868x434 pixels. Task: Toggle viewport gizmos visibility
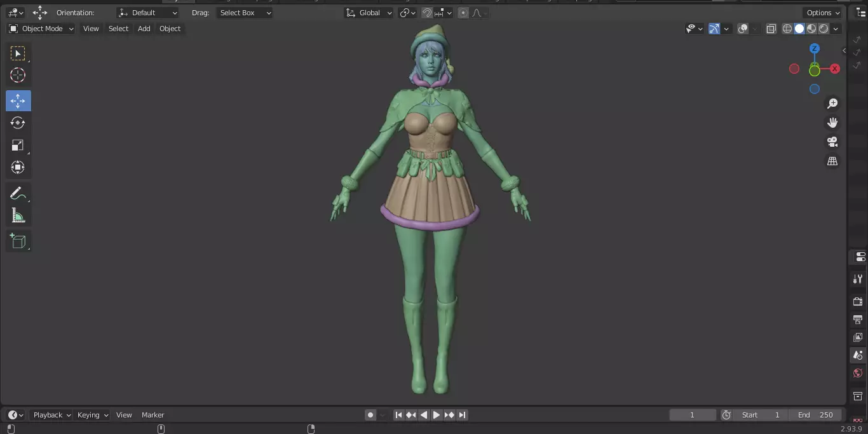tap(714, 29)
